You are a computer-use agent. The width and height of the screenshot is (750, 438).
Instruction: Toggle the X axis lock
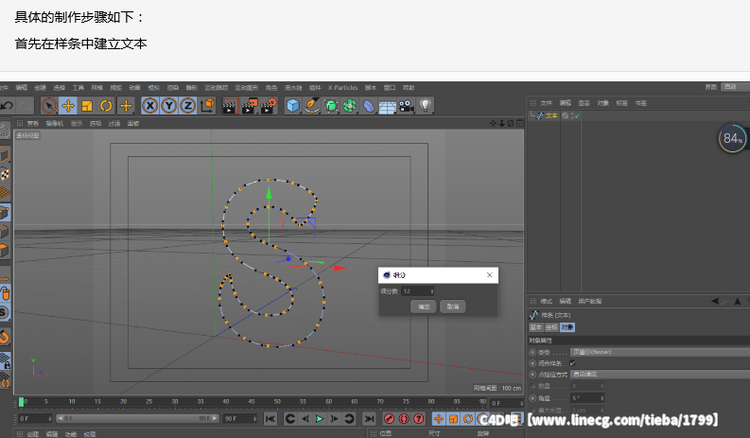150,105
